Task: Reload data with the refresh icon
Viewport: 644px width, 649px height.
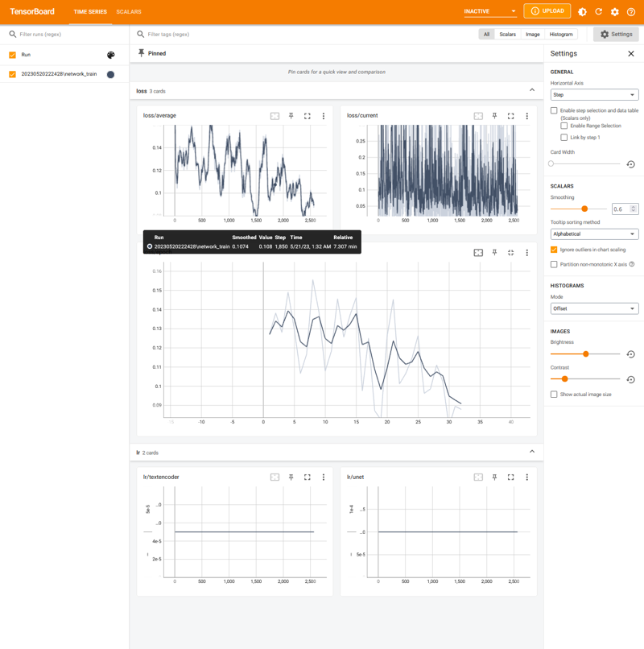Action: click(598, 11)
